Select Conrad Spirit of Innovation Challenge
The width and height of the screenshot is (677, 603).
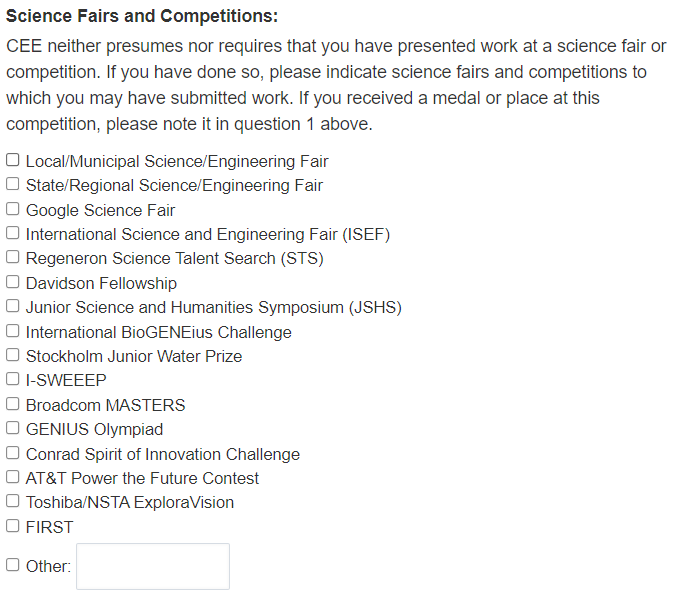click(x=13, y=453)
